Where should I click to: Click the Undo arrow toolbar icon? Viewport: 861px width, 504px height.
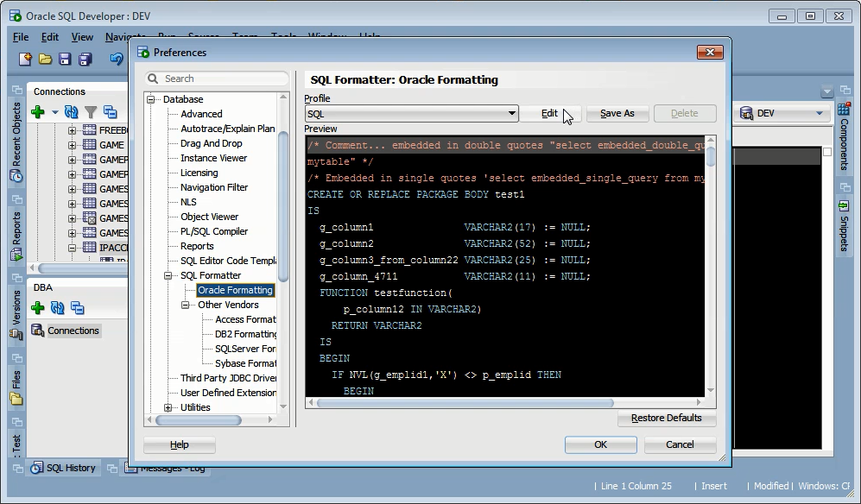click(117, 59)
